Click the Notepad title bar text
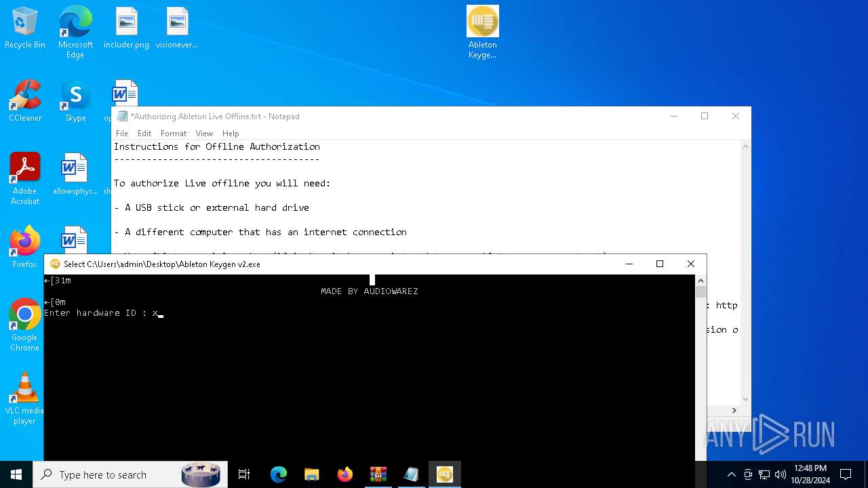This screenshot has width=868, height=488. pos(215,117)
